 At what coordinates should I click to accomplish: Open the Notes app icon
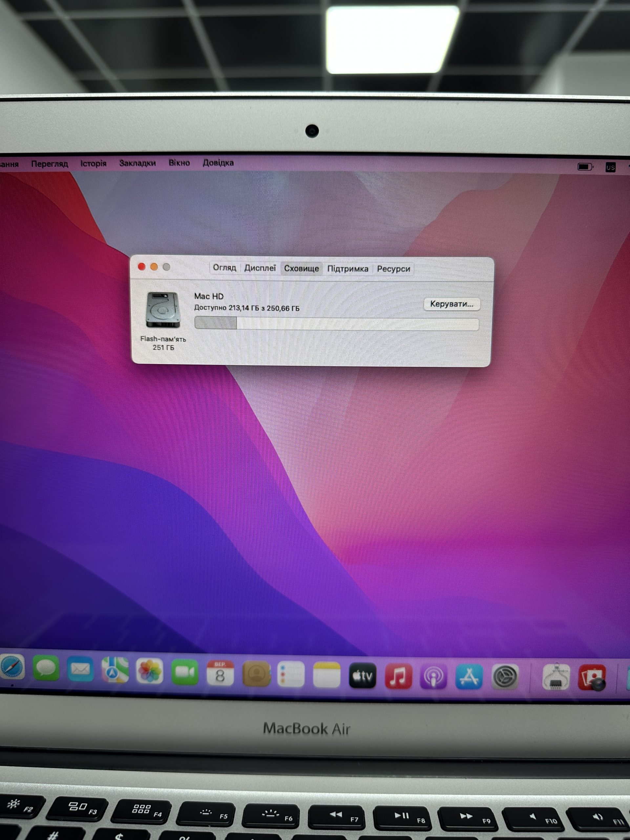326,675
